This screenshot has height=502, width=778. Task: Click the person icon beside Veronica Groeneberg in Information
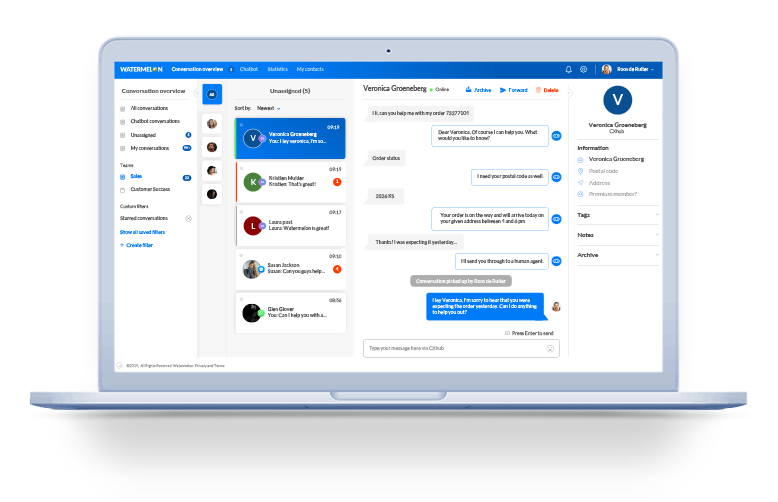point(581,160)
